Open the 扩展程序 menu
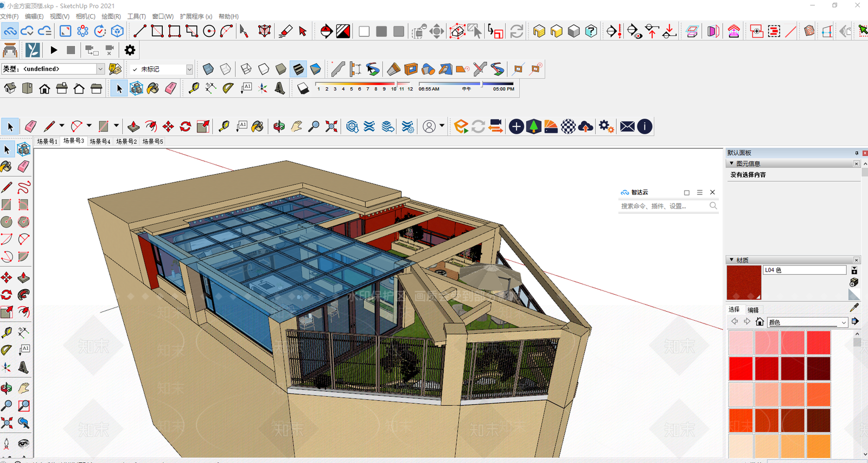 click(196, 16)
